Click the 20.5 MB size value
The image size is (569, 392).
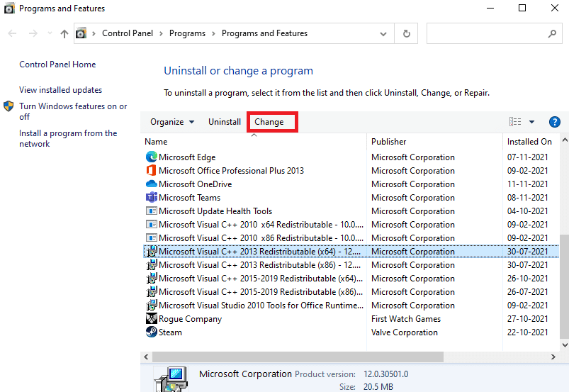pos(378,386)
